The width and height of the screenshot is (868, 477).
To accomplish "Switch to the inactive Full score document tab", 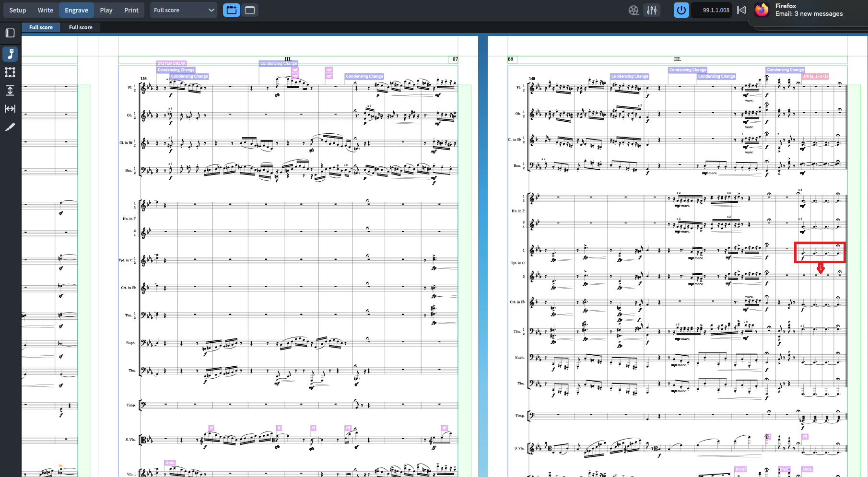I will tap(81, 27).
